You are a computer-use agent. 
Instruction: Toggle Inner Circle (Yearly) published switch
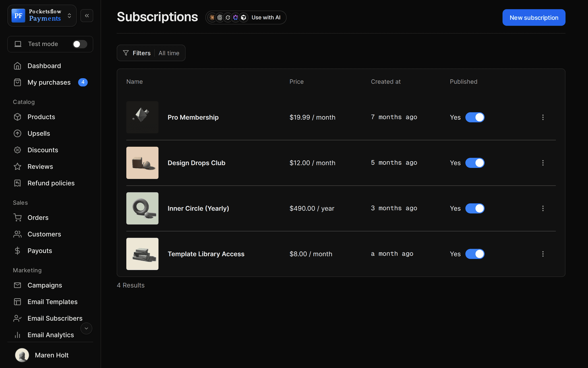(475, 208)
